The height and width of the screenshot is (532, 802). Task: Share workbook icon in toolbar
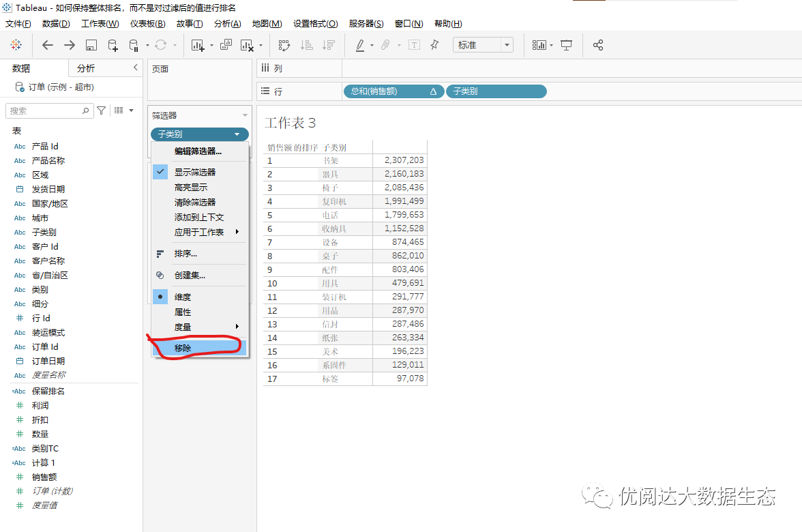point(598,45)
